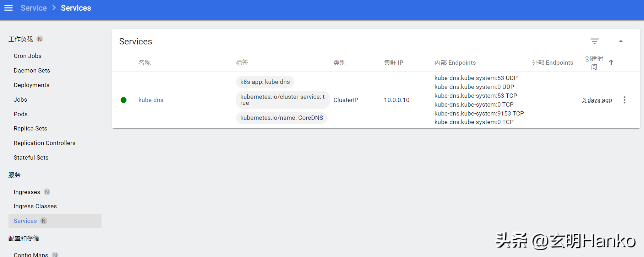Screen dimensions: 644x257
Task: Click the green status indicator for kube-dns
Action: [x=124, y=100]
